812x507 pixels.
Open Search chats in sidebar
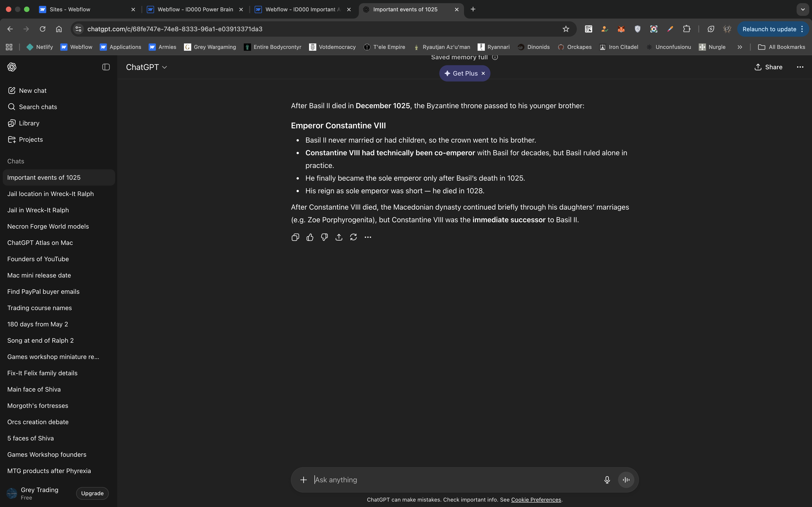[38, 107]
